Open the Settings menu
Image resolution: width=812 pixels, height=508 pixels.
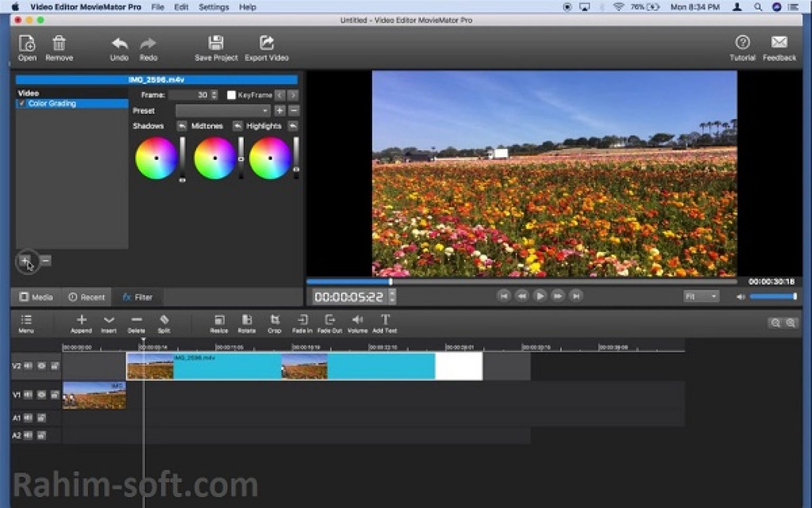point(213,7)
